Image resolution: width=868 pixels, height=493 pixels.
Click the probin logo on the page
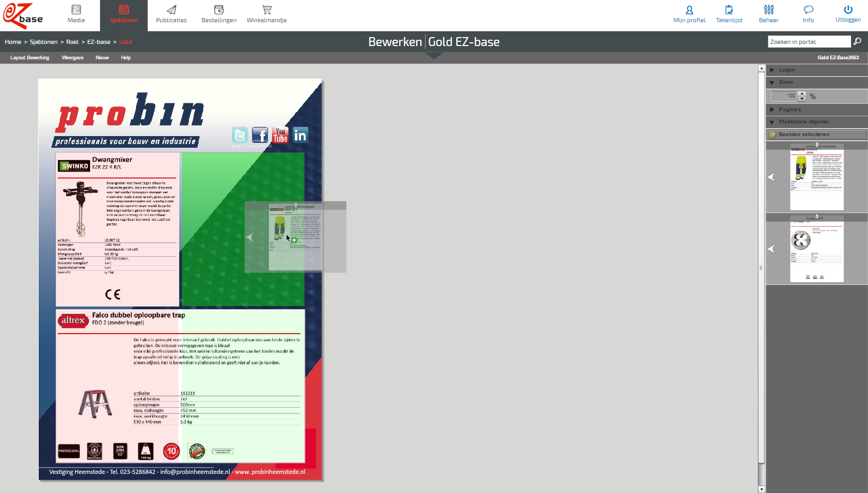point(130,112)
